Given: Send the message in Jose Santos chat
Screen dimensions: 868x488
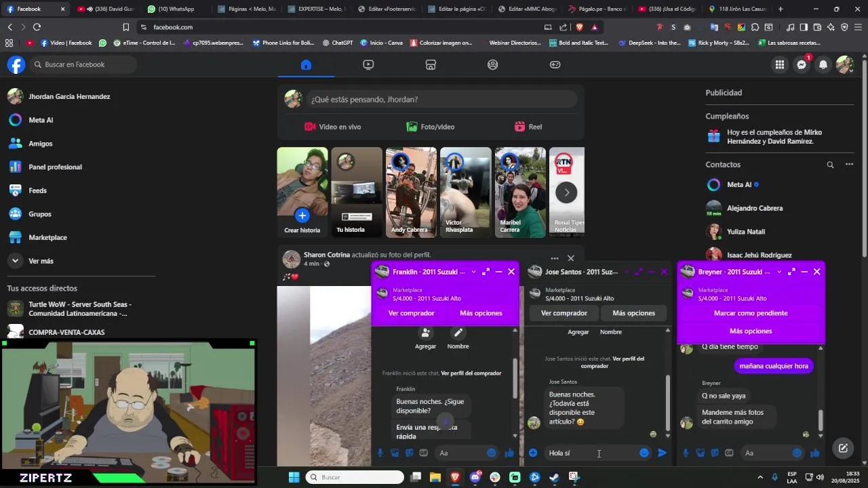Looking at the screenshot, I should click(x=662, y=453).
